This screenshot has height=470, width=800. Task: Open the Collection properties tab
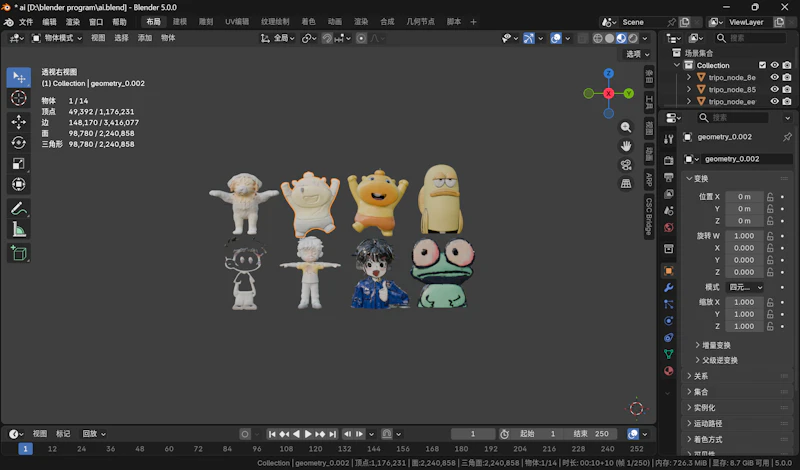[668, 249]
